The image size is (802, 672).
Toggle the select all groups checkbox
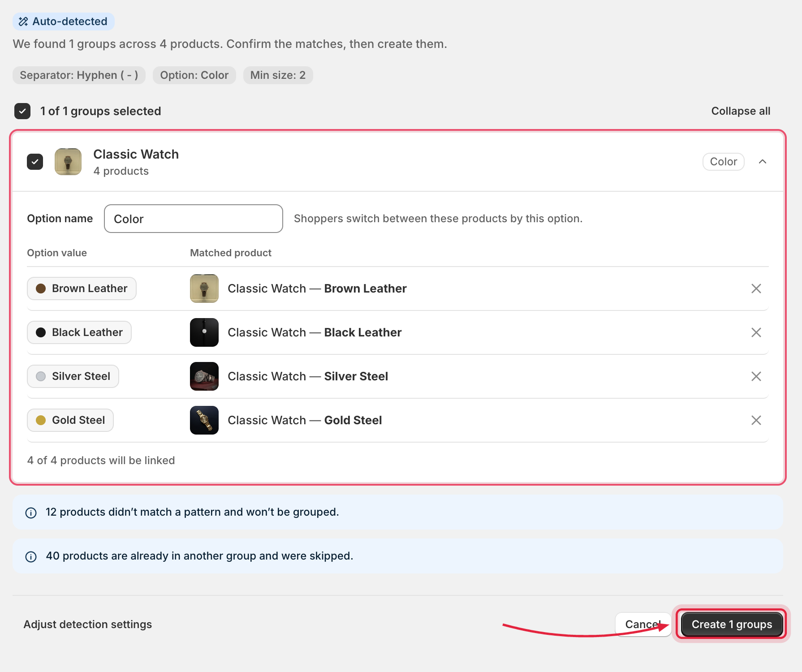tap(22, 111)
